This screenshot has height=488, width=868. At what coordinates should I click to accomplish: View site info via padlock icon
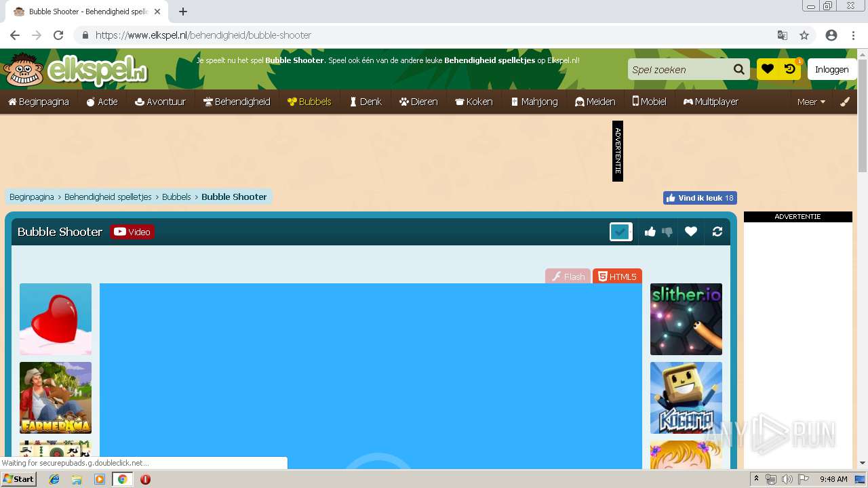point(85,35)
